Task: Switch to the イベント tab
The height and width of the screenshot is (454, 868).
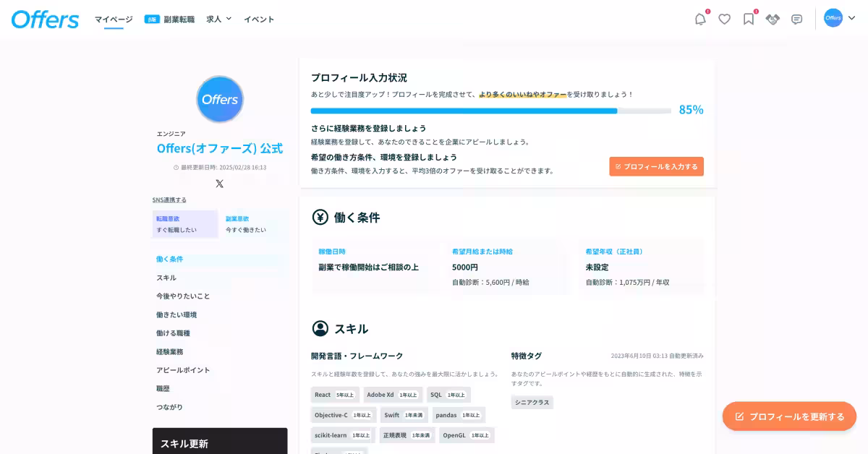Action: (x=258, y=20)
